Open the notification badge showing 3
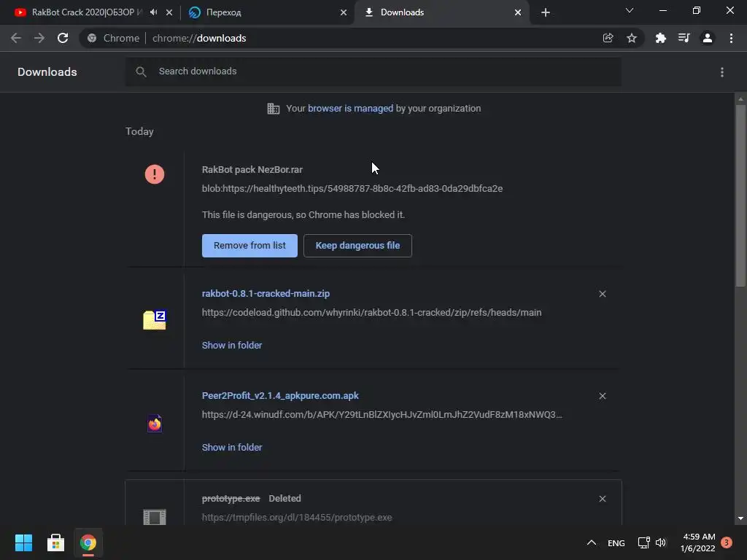 727,542
